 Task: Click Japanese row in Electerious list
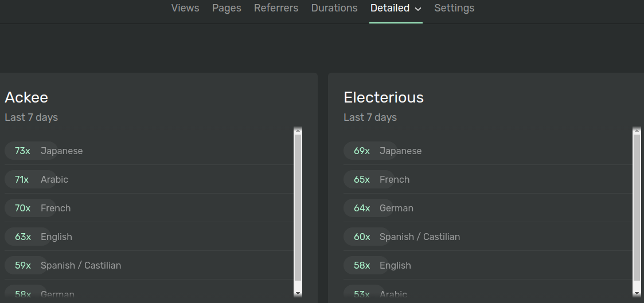pyautogui.click(x=488, y=151)
